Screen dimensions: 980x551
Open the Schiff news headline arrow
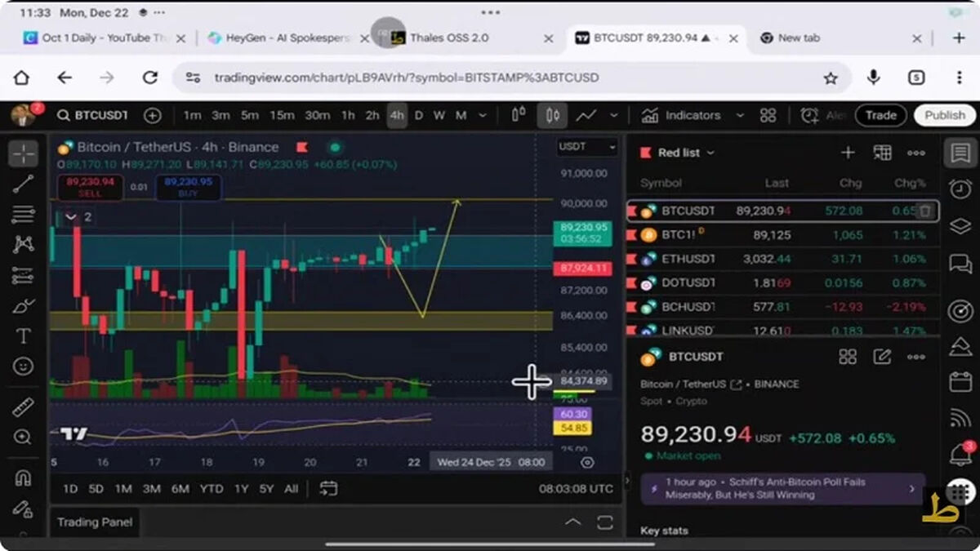(912, 488)
